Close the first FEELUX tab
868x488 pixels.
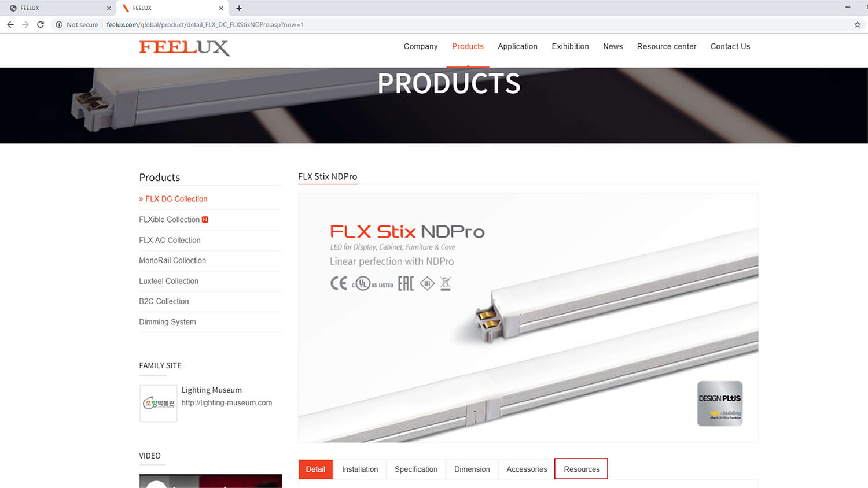coord(109,8)
